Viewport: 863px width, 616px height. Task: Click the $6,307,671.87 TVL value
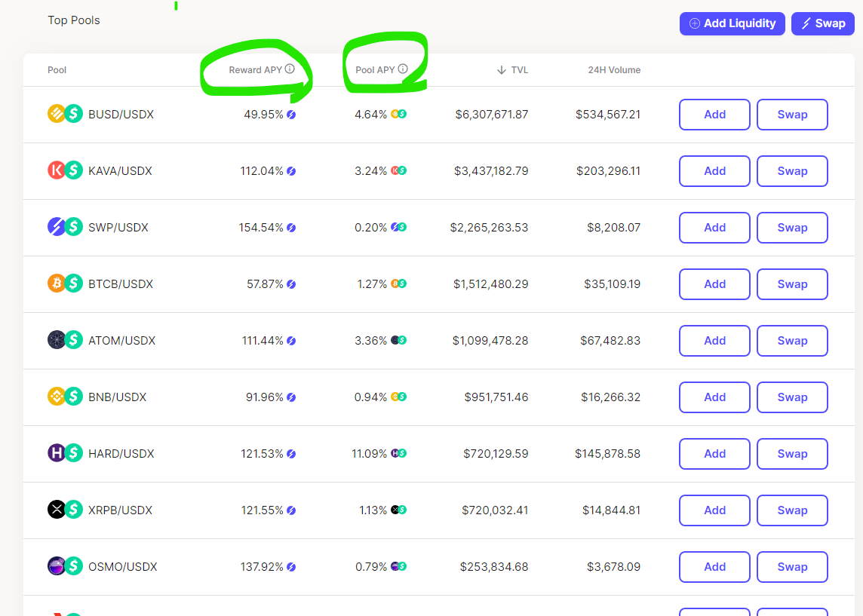coord(492,115)
